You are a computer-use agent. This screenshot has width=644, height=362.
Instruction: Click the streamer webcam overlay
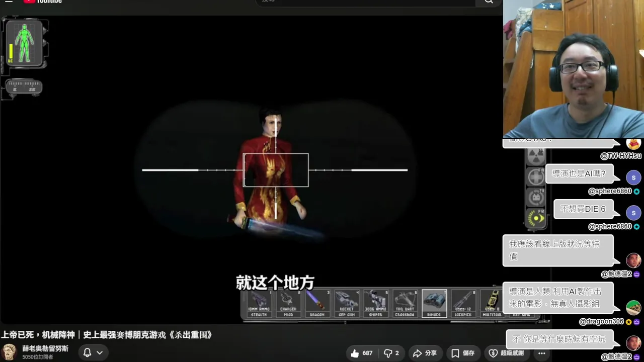[574, 69]
